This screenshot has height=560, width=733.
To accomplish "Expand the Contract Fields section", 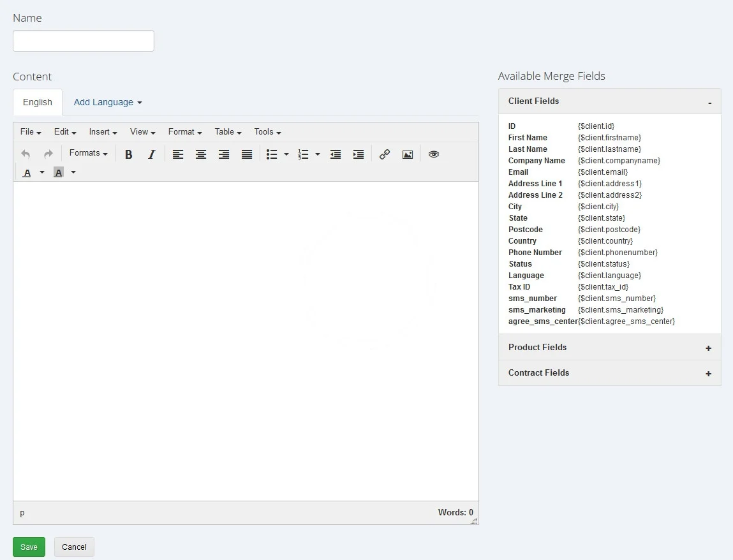I will click(708, 374).
